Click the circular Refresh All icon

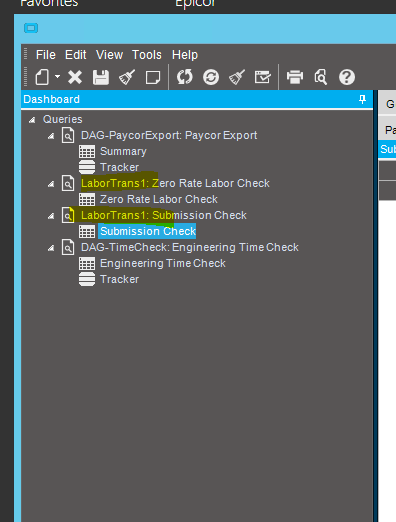(x=211, y=77)
